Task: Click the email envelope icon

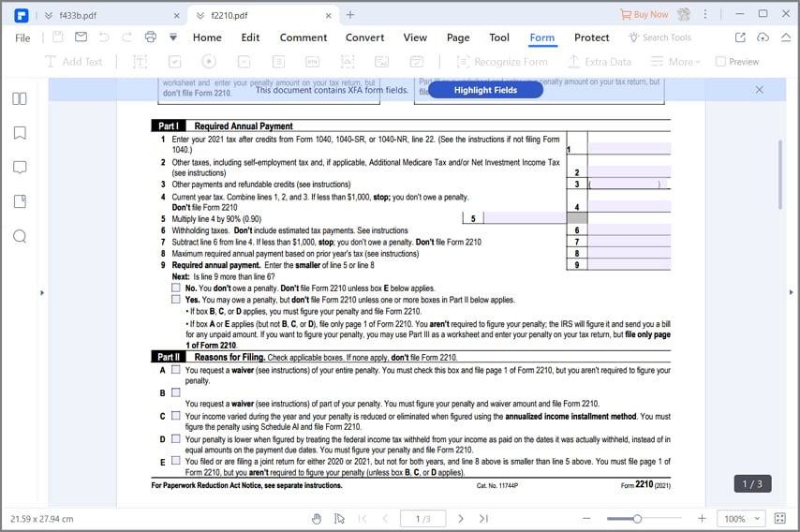Action: point(81,37)
